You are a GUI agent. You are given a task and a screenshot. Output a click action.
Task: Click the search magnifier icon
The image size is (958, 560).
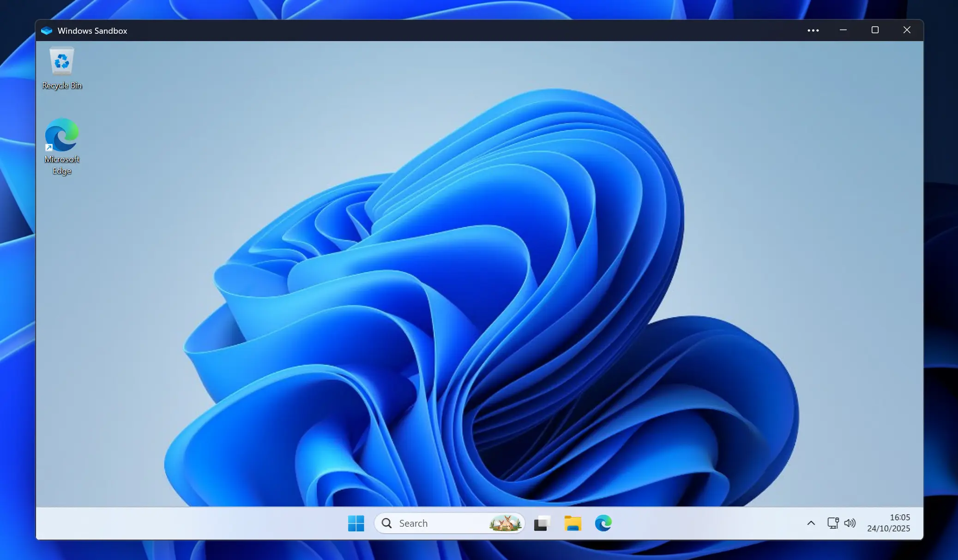coord(388,523)
